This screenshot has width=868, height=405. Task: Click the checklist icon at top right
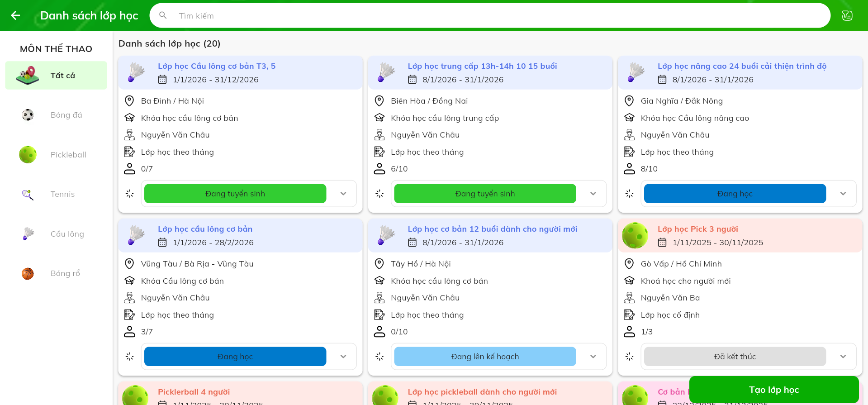click(x=847, y=15)
